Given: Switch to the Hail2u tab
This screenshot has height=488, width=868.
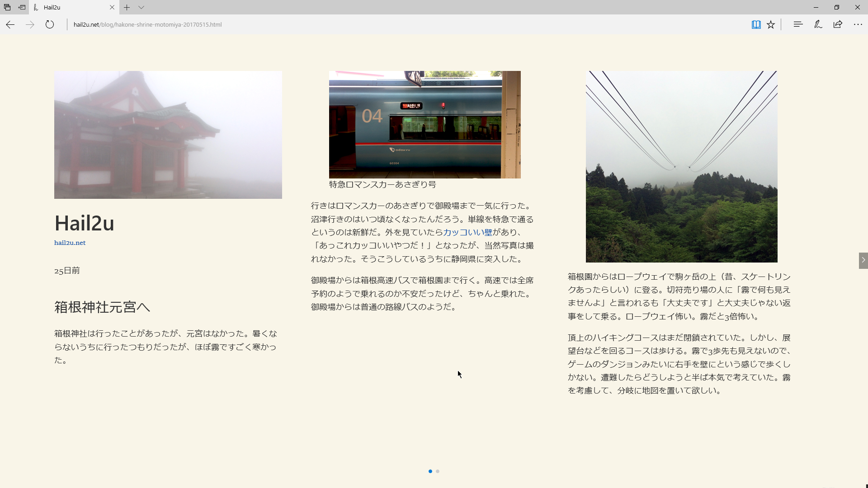Looking at the screenshot, I should [x=72, y=7].
